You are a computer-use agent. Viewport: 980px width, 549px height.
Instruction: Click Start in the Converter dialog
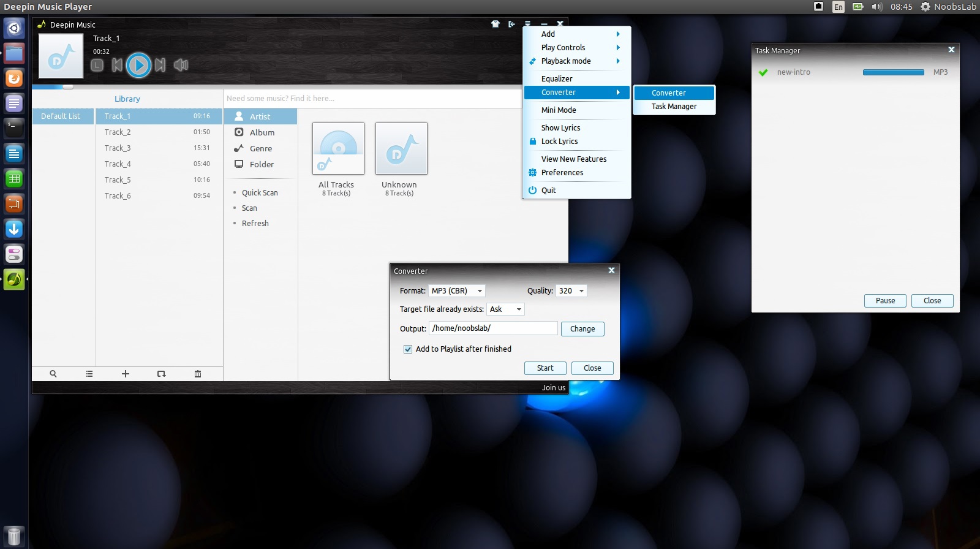(545, 368)
